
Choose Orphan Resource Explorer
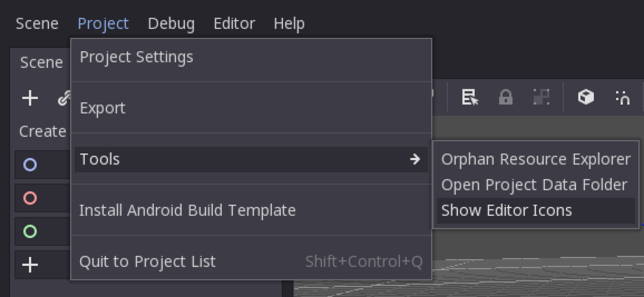coord(536,159)
